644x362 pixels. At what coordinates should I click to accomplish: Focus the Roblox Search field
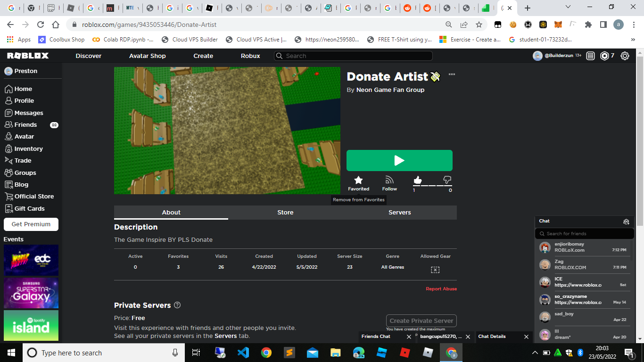coord(353,56)
